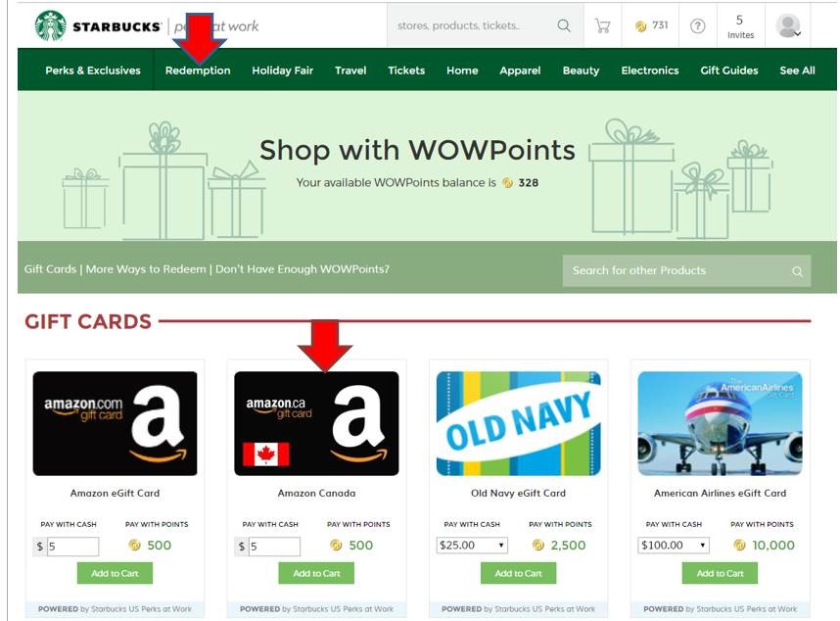Click the Amazon eGift Card cash amount field
Viewport: 840px width, 621px height.
72,547
